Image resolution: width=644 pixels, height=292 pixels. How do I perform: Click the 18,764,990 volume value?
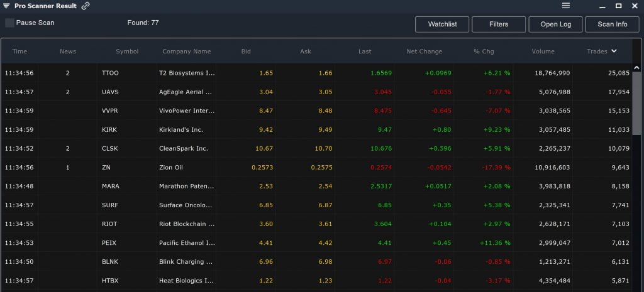[552, 73]
